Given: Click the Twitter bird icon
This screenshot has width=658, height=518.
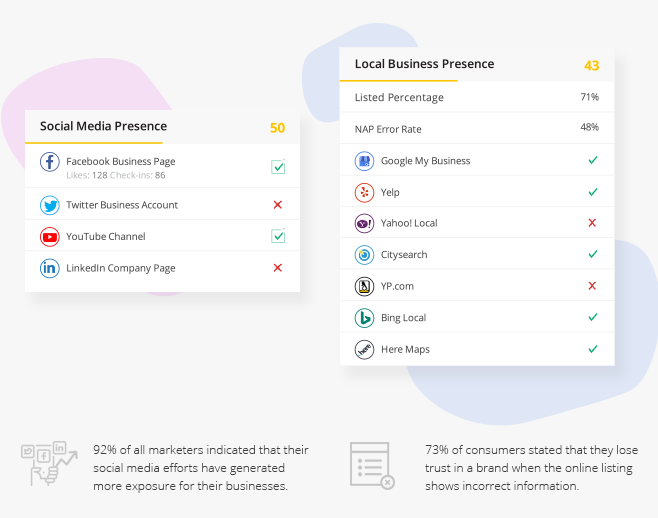Looking at the screenshot, I should pos(50,205).
